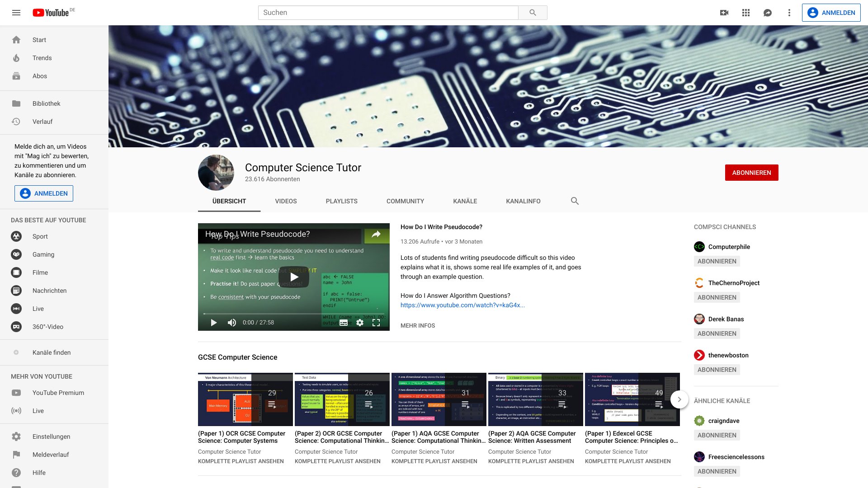The height and width of the screenshot is (488, 868).
Task: Switch to the Videos tab
Action: [286, 201]
